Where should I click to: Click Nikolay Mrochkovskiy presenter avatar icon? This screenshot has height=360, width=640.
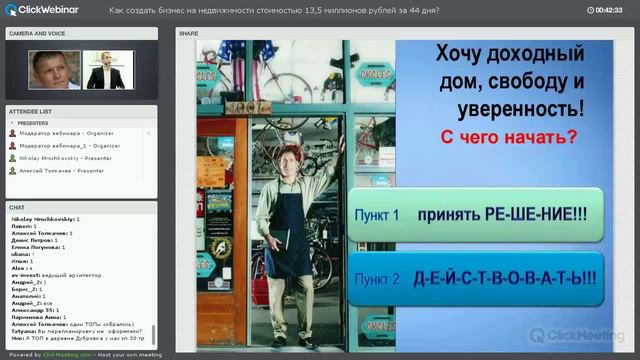[13, 158]
